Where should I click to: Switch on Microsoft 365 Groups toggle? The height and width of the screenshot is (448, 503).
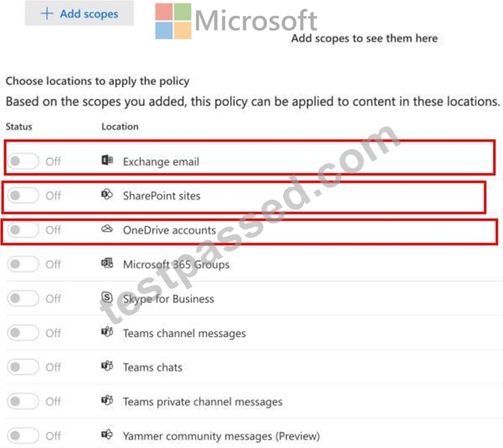[x=23, y=264]
